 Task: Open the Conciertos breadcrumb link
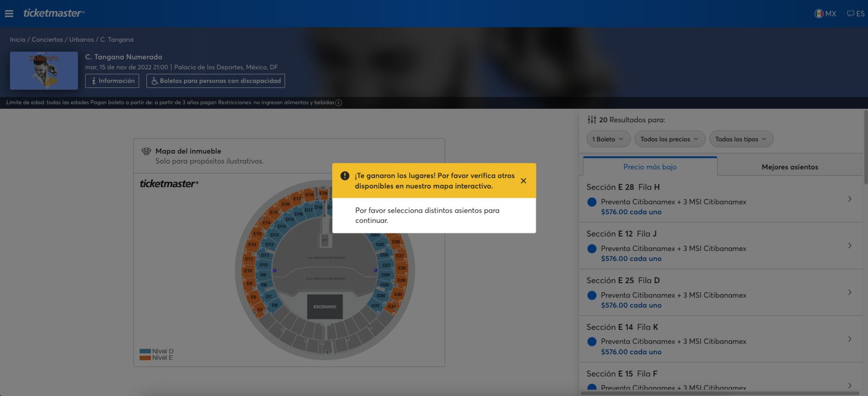(47, 39)
